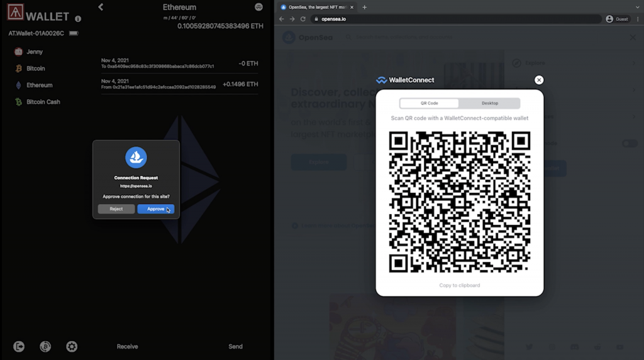
Task: Approve the OpenSea connection request
Action: click(x=155, y=209)
